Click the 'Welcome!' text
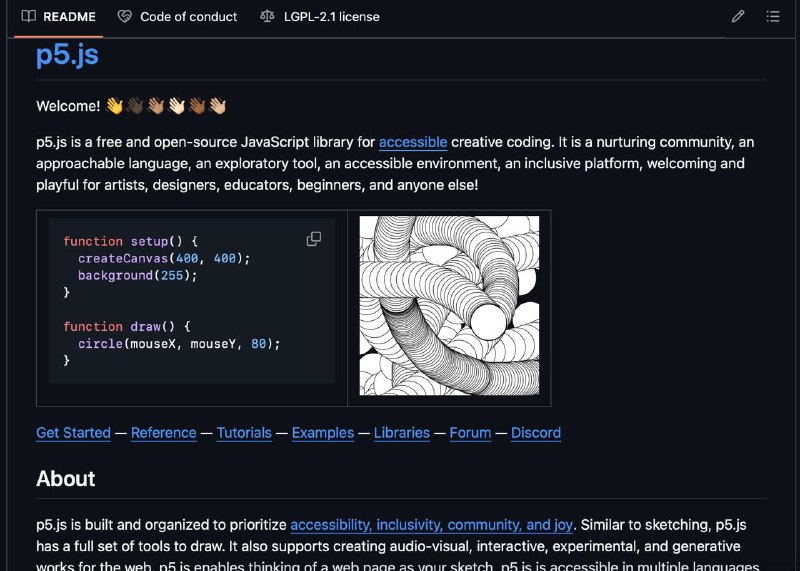The width and height of the screenshot is (800, 571). coord(68,106)
